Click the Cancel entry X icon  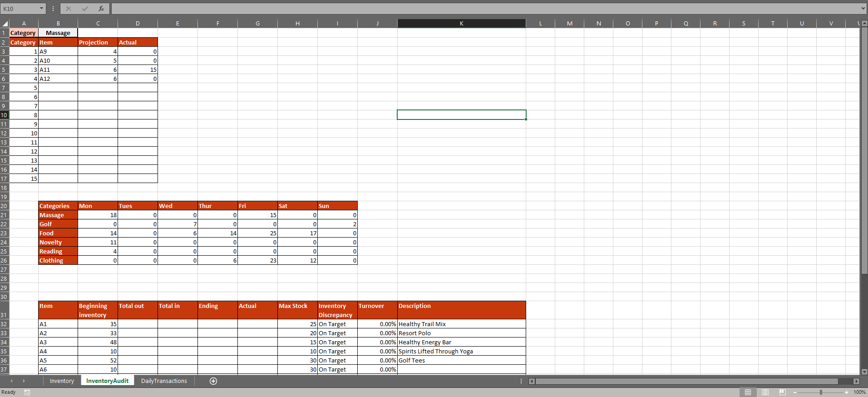pyautogui.click(x=69, y=9)
